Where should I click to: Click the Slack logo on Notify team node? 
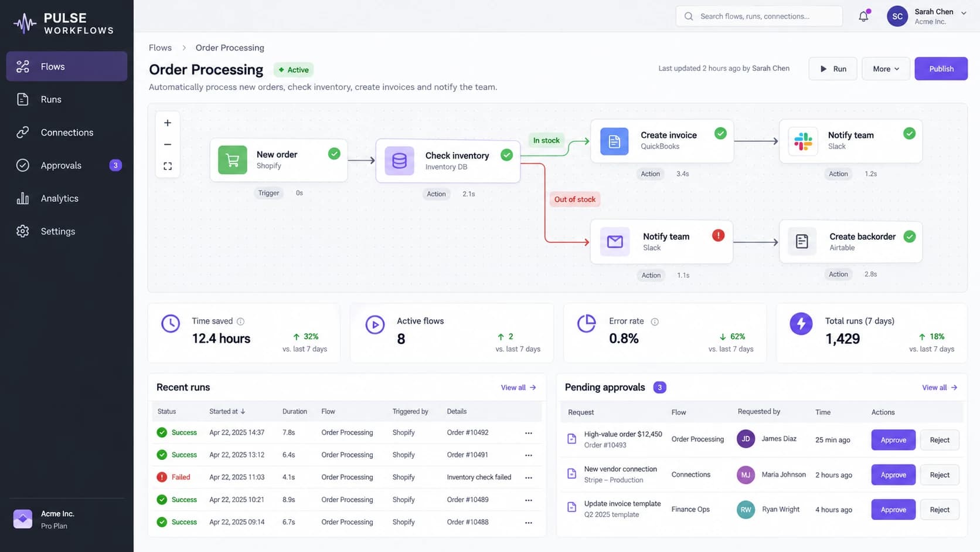[803, 141]
